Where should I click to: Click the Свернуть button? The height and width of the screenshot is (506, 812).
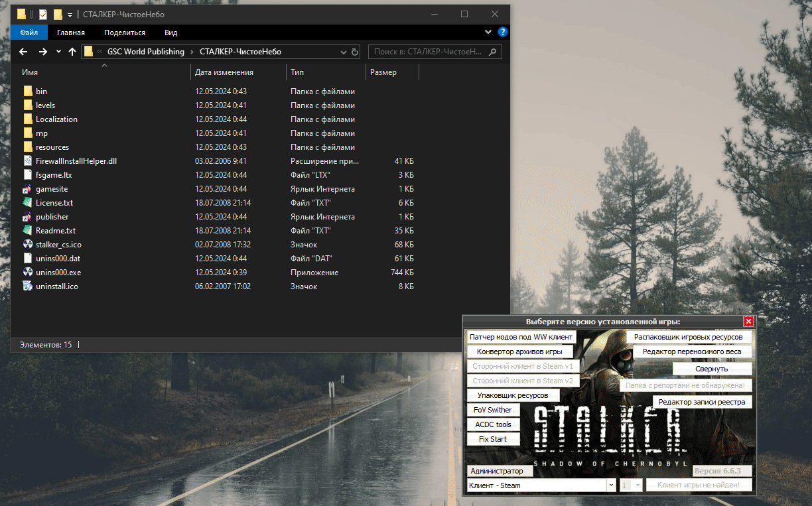pos(712,369)
